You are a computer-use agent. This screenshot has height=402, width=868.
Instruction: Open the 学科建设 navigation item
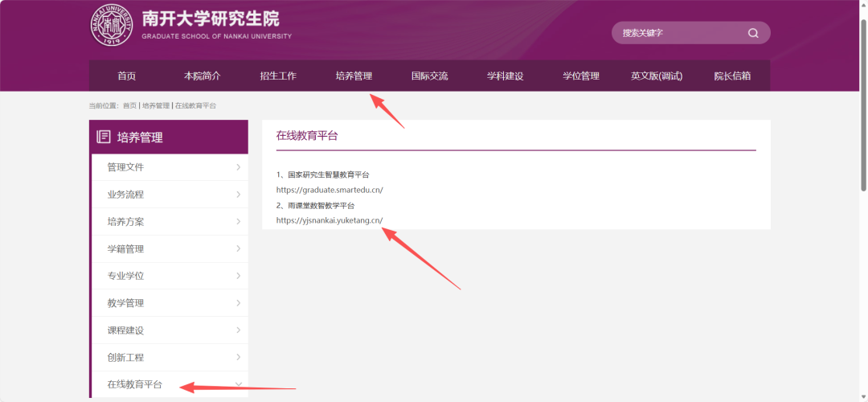click(505, 76)
